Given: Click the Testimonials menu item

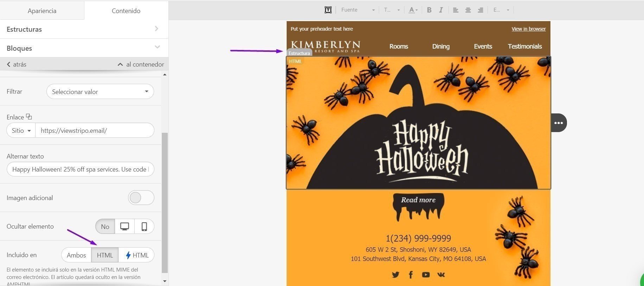Looking at the screenshot, I should click(525, 46).
